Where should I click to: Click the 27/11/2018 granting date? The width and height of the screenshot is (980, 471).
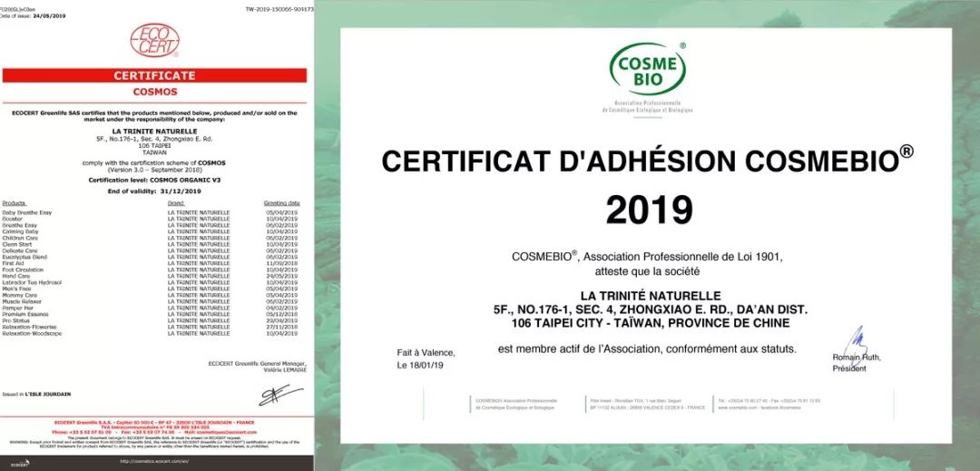282,327
